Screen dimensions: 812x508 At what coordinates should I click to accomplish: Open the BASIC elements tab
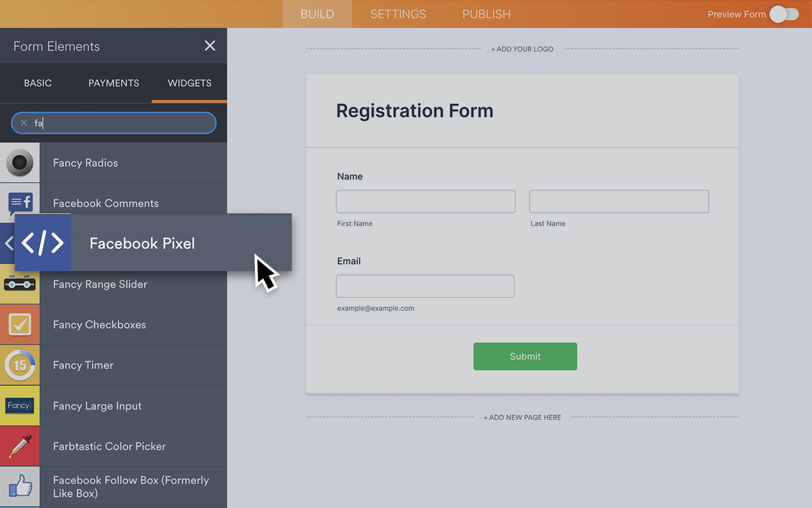[37, 83]
